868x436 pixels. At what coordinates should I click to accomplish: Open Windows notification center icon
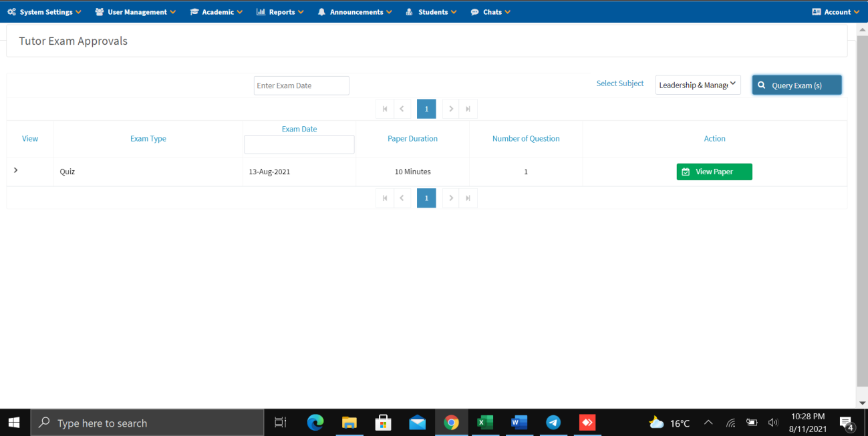[x=847, y=423]
